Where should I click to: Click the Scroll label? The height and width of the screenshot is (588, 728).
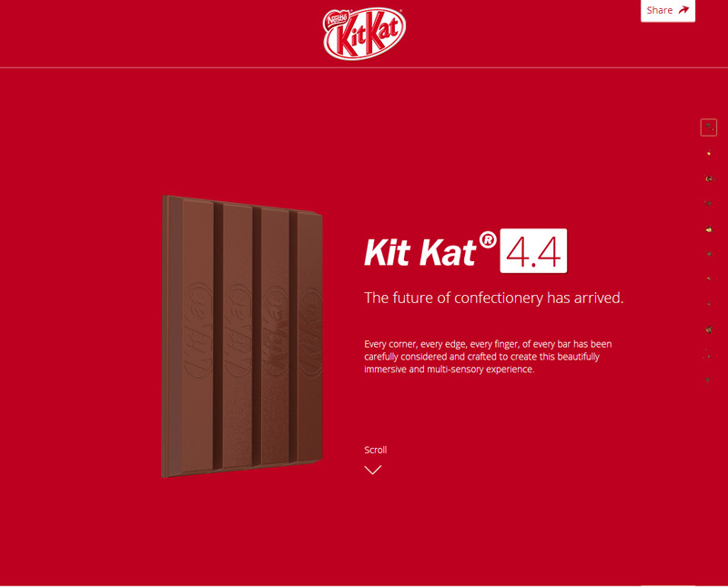click(375, 450)
